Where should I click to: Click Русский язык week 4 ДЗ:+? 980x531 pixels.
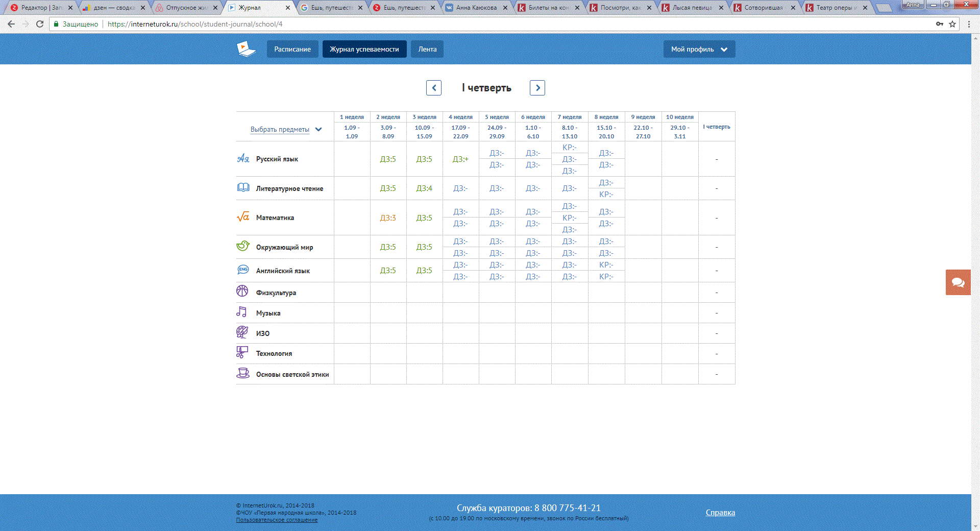[x=460, y=159]
